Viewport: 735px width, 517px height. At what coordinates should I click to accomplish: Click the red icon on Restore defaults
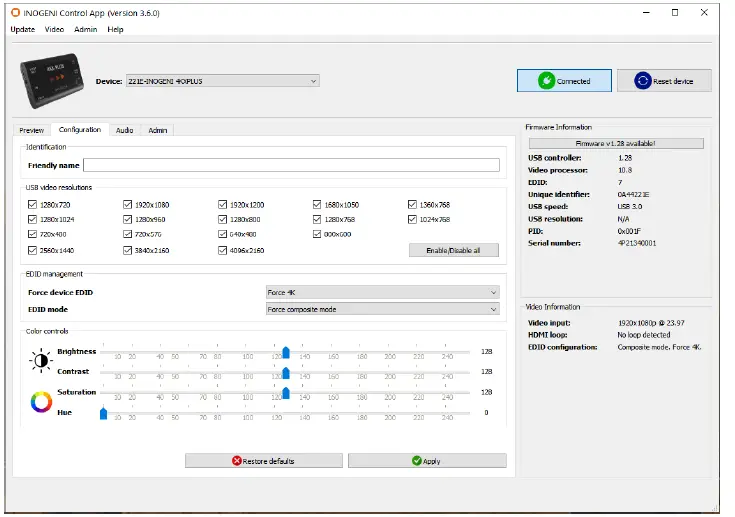[237, 461]
